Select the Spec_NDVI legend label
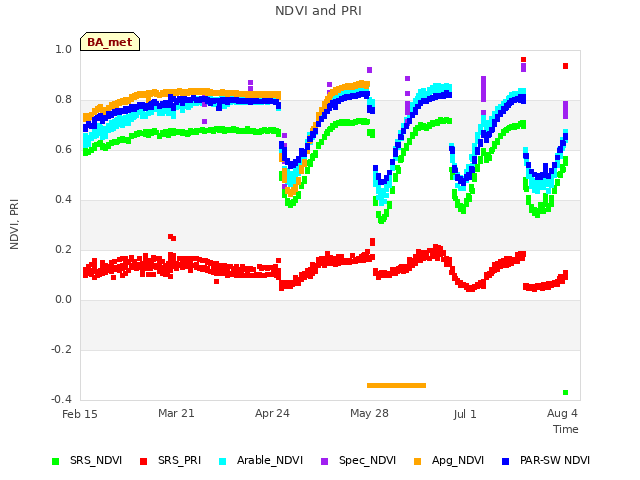 pos(367,460)
